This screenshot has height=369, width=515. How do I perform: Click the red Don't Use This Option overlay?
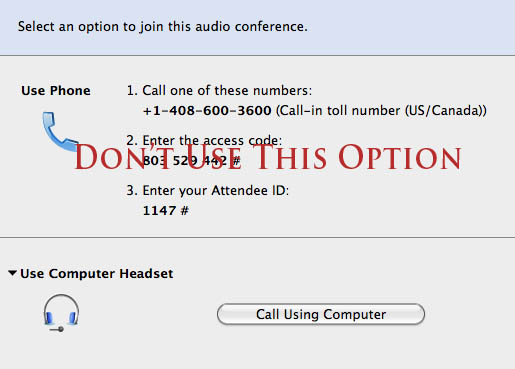268,157
